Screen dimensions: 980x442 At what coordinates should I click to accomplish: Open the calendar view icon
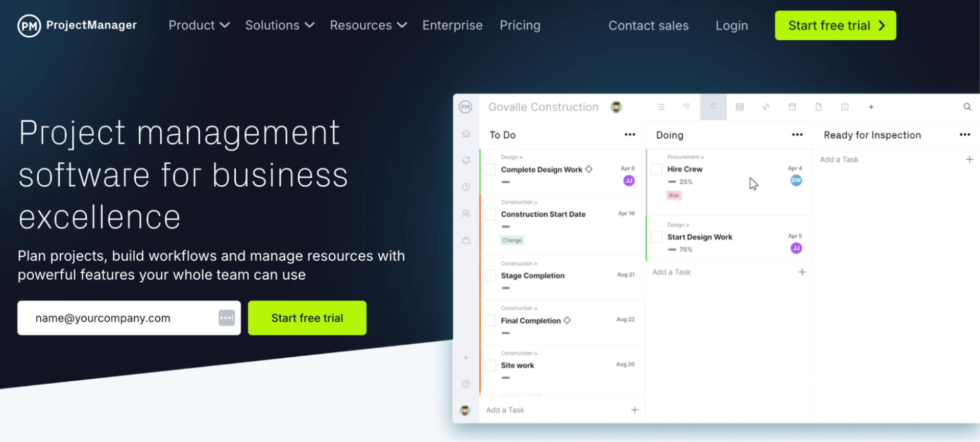792,107
